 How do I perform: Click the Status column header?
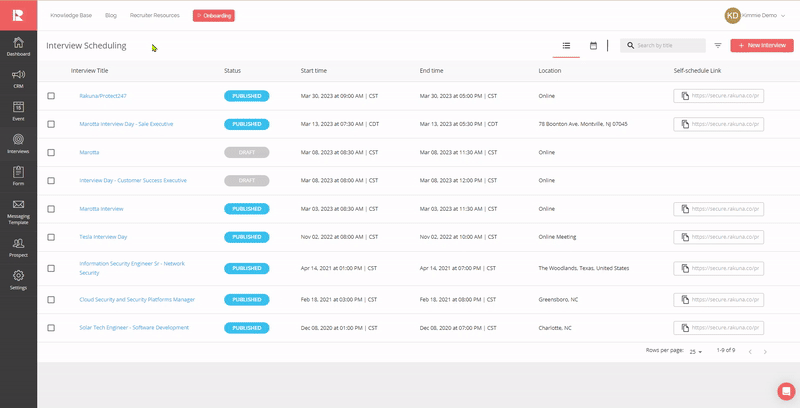232,71
